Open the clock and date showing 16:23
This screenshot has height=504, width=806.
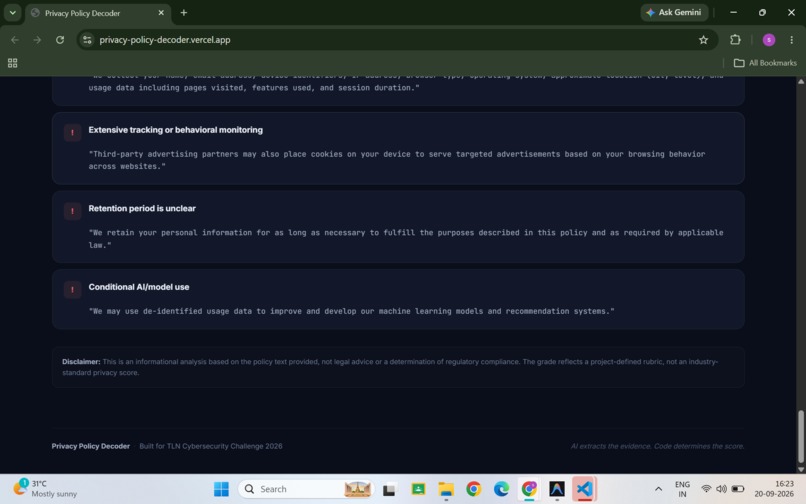pyautogui.click(x=774, y=489)
